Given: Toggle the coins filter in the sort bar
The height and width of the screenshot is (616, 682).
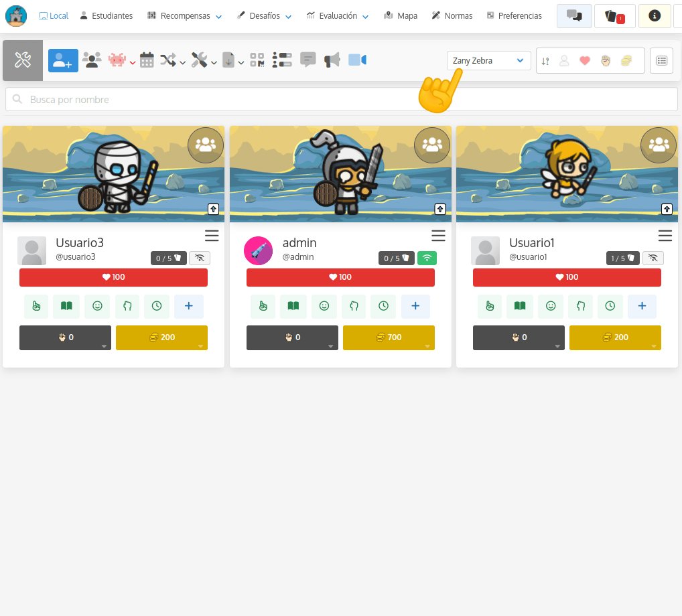Looking at the screenshot, I should click(x=626, y=60).
